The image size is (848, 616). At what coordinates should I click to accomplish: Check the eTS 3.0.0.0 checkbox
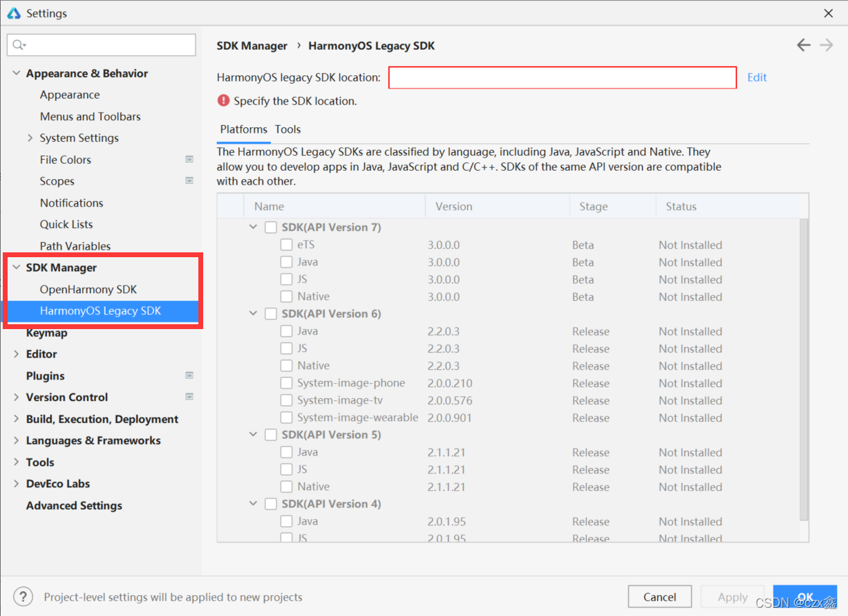pos(286,245)
